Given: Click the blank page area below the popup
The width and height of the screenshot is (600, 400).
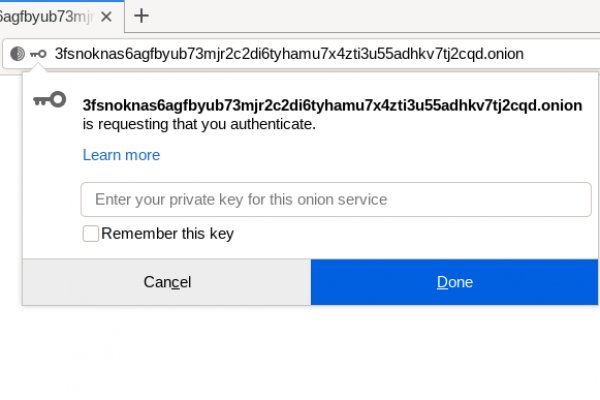Looking at the screenshot, I should click(300, 355).
